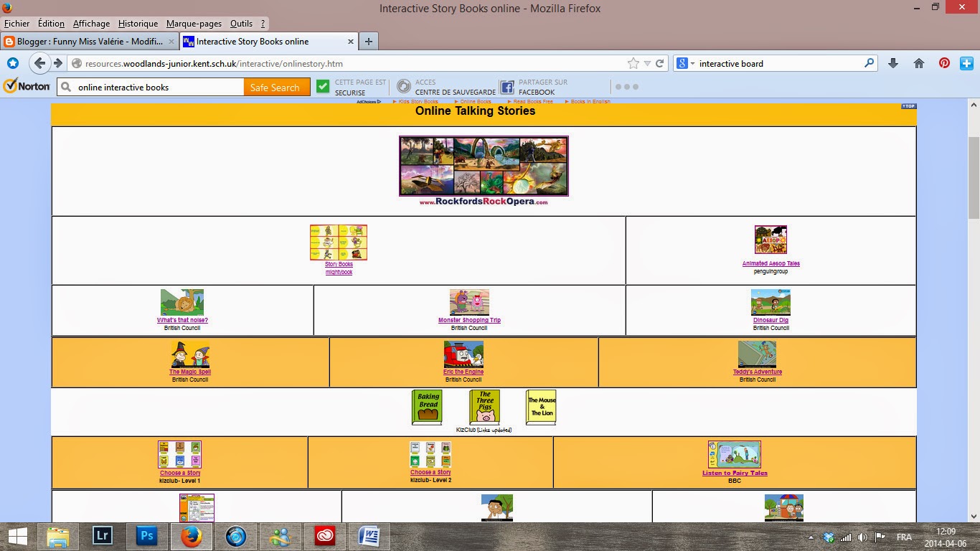Open The Mouse & The Lion book

point(541,408)
